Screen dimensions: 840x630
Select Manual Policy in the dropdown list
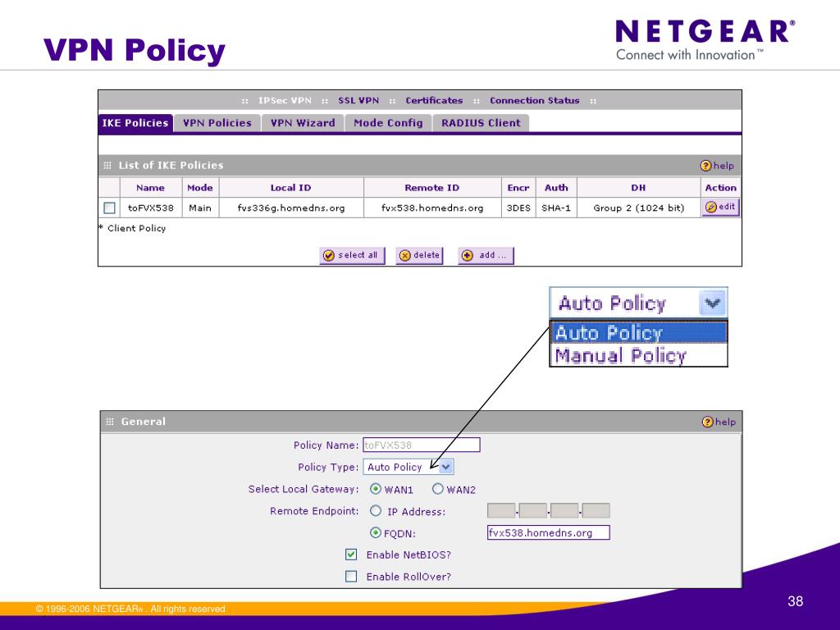(638, 355)
